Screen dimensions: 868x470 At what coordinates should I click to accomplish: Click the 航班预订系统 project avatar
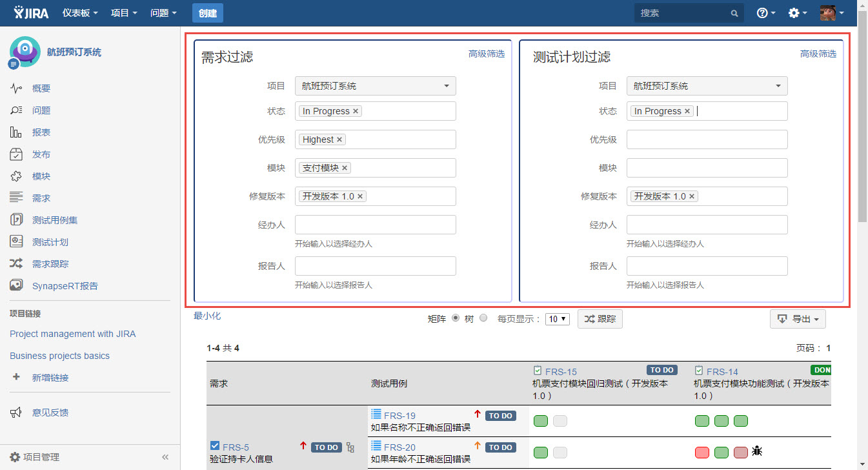(25, 52)
